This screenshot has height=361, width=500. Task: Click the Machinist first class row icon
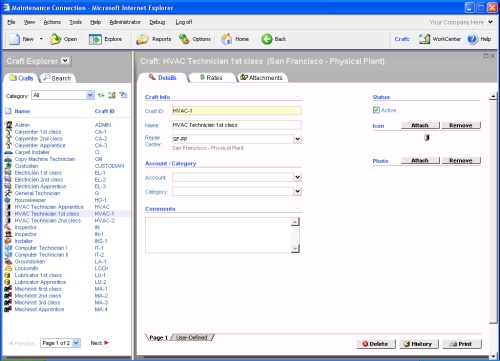[x=8, y=289]
